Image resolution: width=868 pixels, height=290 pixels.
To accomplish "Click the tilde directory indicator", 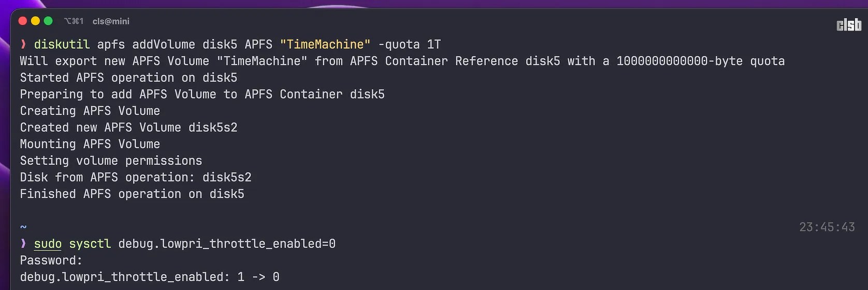I will 23,227.
